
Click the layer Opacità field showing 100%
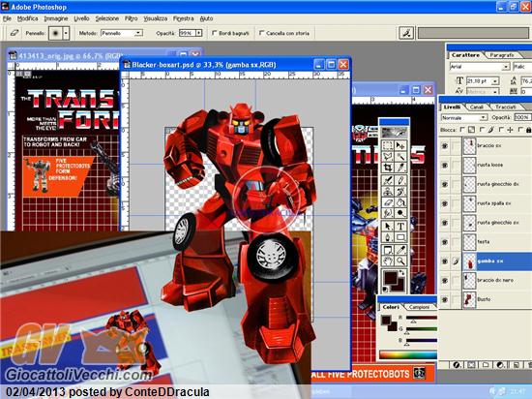[522, 117]
